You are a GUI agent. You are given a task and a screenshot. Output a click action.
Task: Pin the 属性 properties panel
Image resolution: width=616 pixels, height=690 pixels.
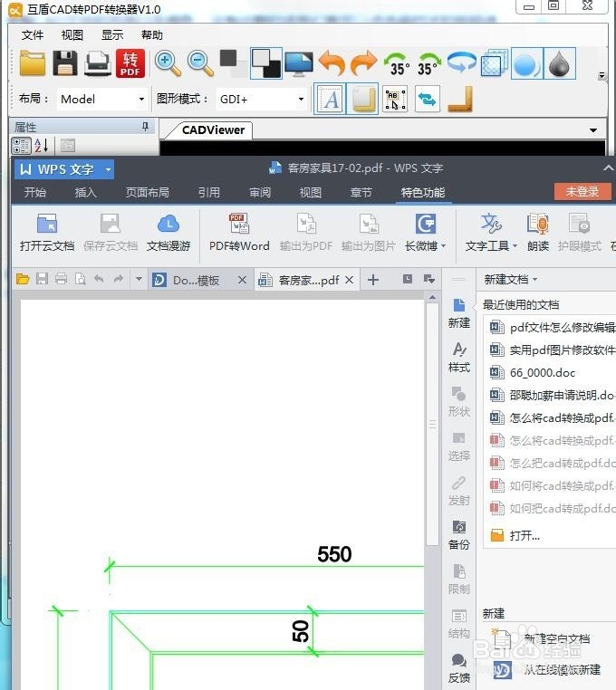pos(145,127)
